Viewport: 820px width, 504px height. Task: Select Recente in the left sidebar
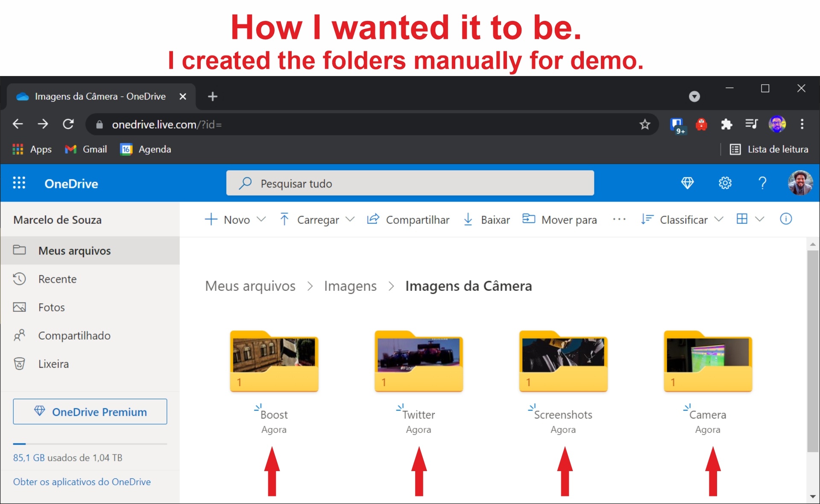tap(57, 279)
